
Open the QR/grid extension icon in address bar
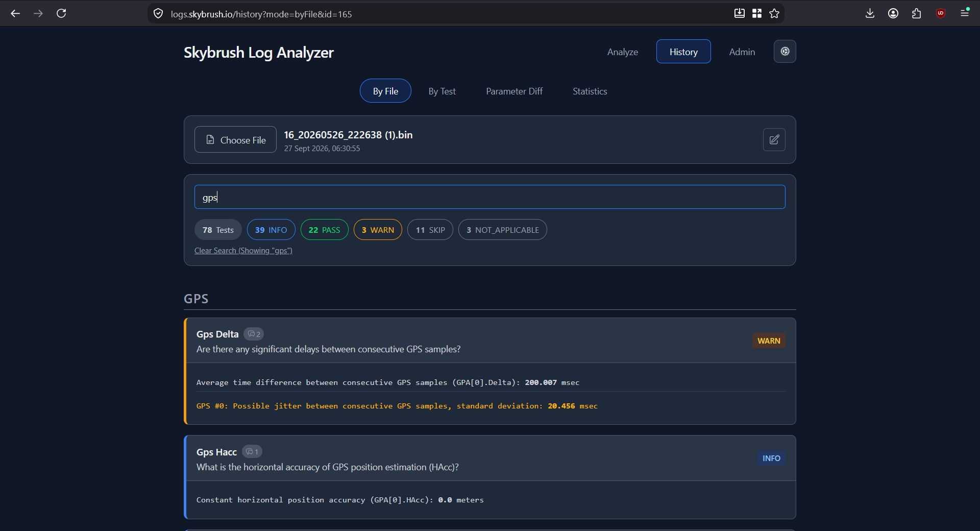757,14
